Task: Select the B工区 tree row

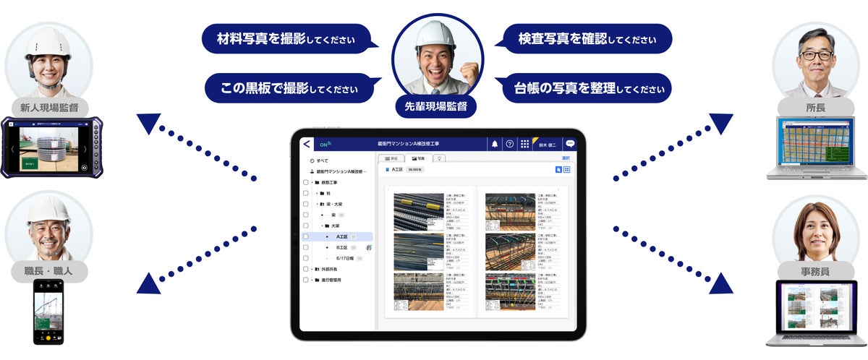Action: (337, 247)
